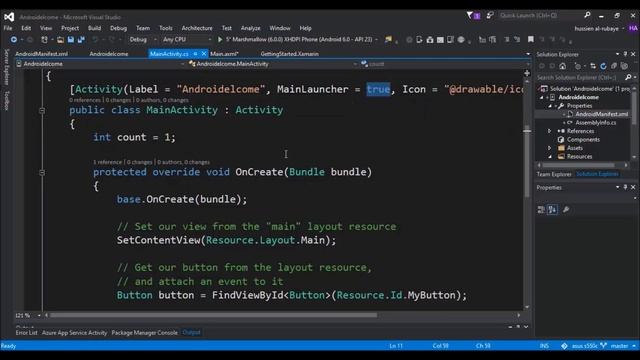Open the target device dropdown arrow
The image size is (640, 360).
click(376, 40)
